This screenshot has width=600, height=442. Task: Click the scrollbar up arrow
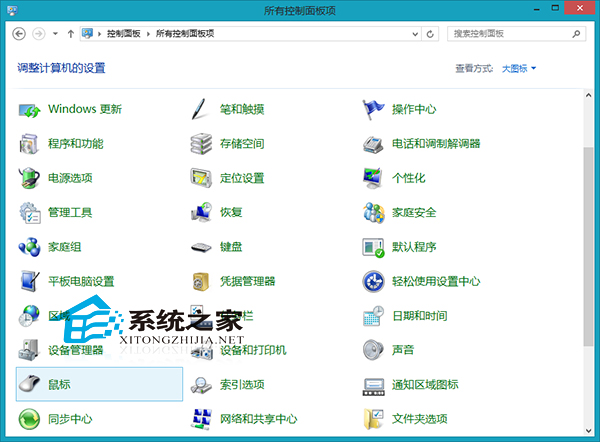(589, 95)
